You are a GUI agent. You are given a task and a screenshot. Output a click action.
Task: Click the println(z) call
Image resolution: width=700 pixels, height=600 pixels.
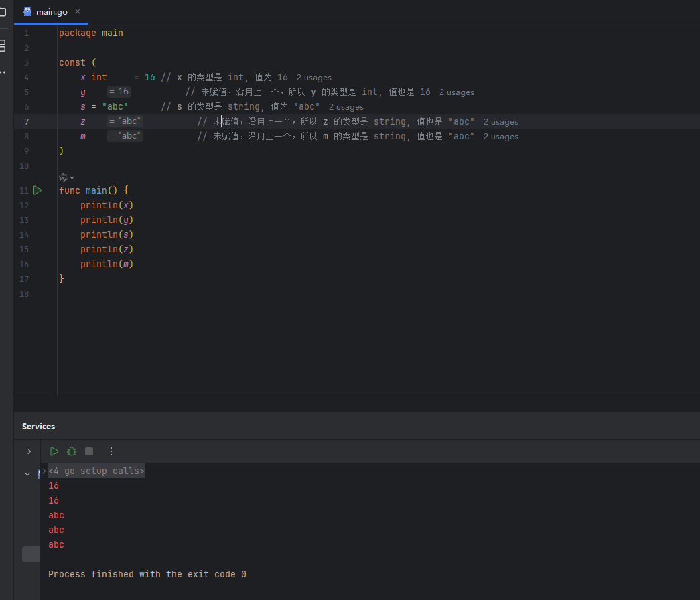click(x=107, y=249)
